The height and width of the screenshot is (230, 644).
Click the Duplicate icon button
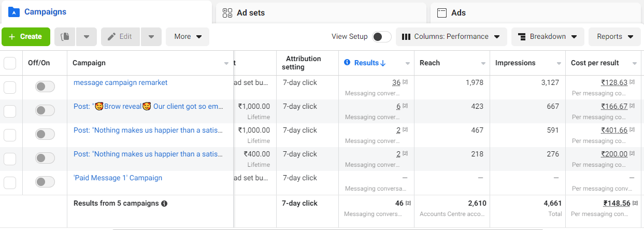[x=65, y=37]
